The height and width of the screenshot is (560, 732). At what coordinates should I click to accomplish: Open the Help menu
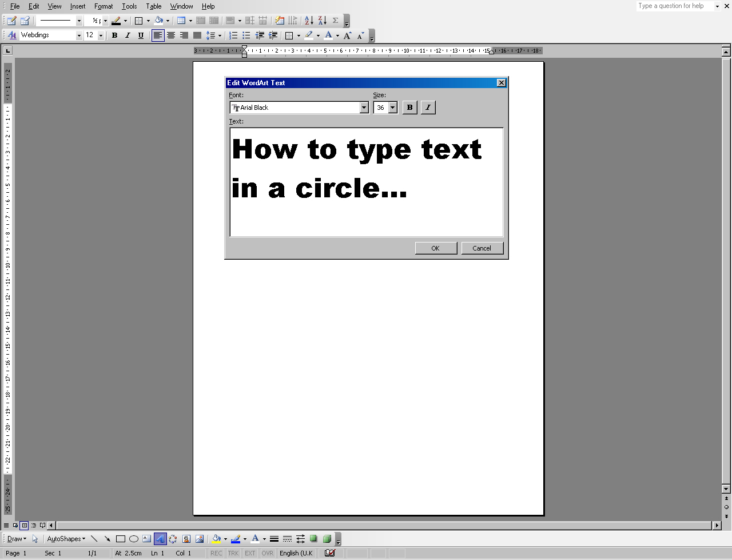tap(208, 6)
